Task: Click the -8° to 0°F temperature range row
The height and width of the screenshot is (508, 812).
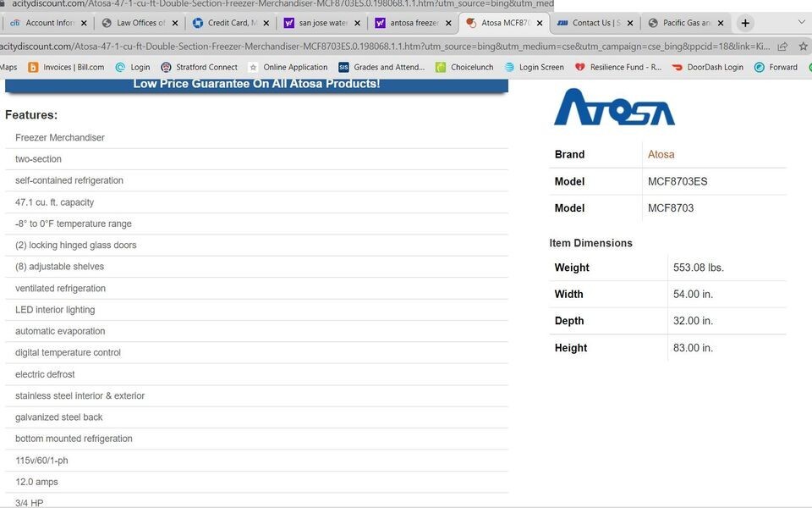Action: (256, 224)
